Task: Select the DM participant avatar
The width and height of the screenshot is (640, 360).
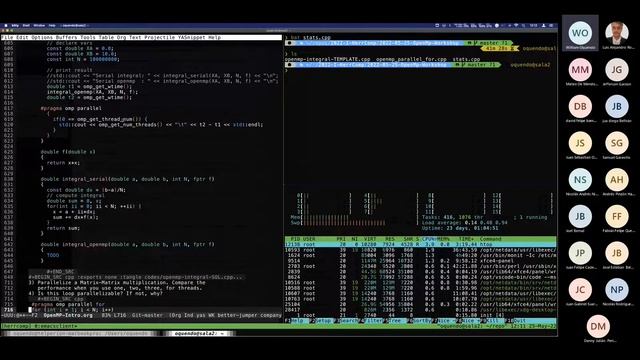Action: point(598,326)
